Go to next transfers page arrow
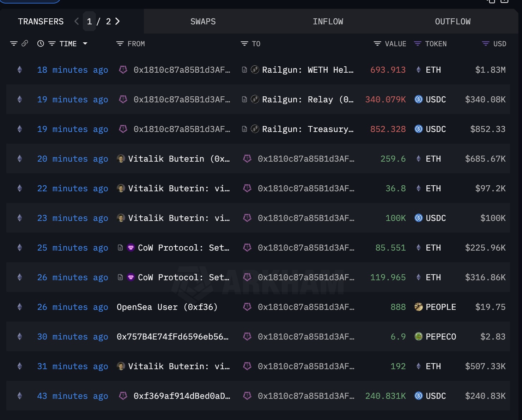Screen dimensions: 522x420 pyautogui.click(x=117, y=22)
